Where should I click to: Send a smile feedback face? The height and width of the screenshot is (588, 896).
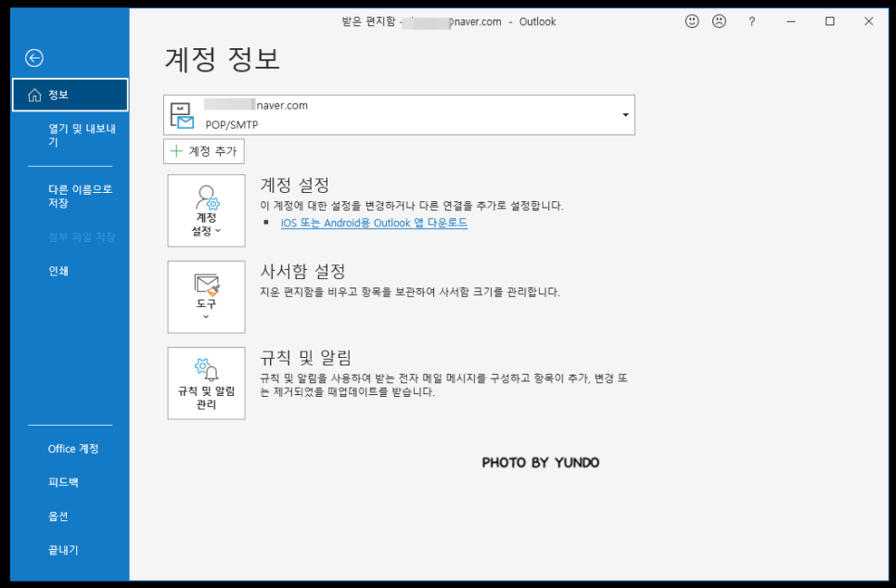[692, 21]
